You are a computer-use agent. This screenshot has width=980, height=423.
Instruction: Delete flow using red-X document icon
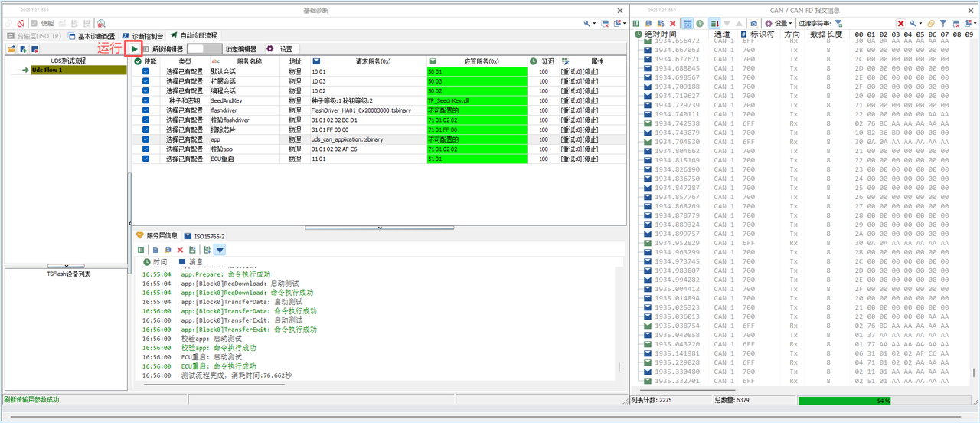coord(35,49)
